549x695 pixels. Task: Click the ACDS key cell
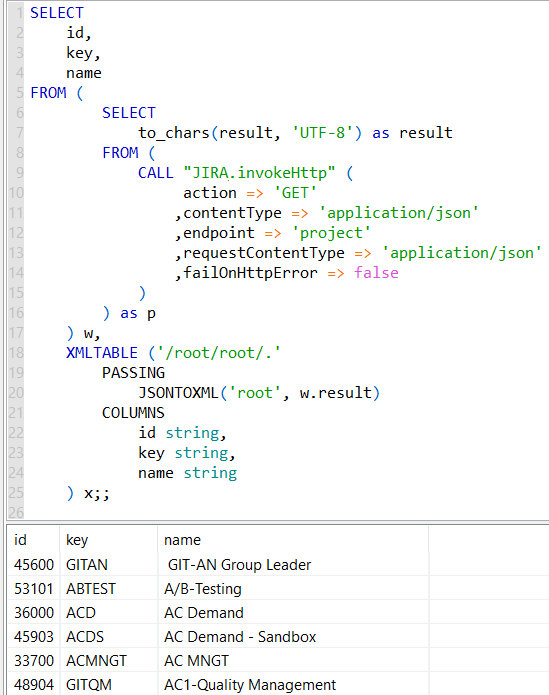click(109, 636)
